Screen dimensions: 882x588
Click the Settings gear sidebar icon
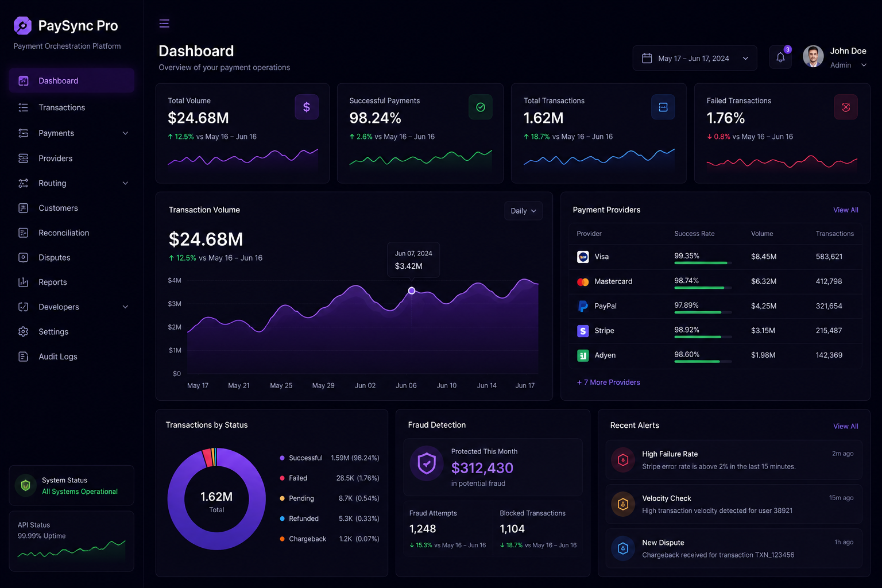point(23,331)
